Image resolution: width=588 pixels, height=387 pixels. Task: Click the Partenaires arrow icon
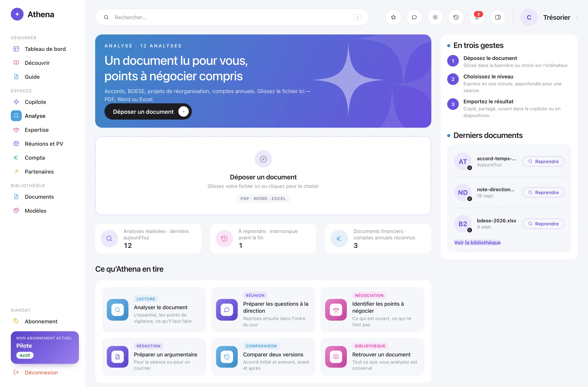[16, 171]
